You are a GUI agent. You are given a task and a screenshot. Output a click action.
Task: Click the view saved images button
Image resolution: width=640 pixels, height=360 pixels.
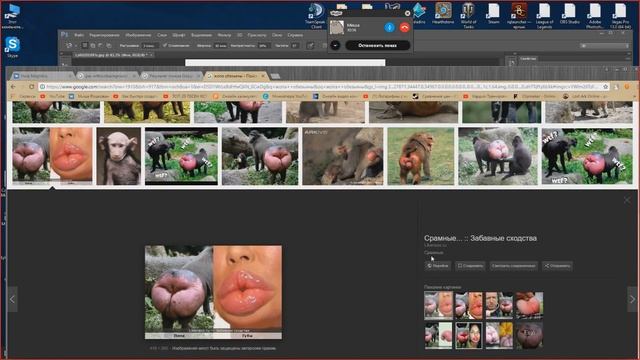coord(513,266)
